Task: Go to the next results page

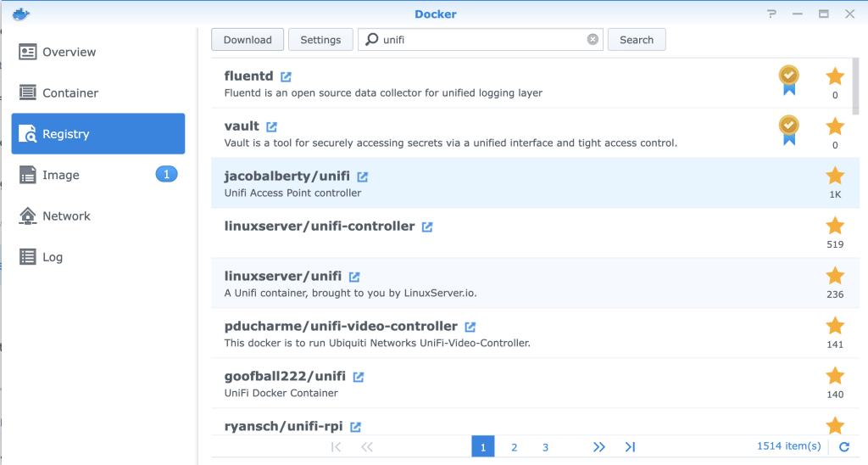Action: [x=598, y=446]
